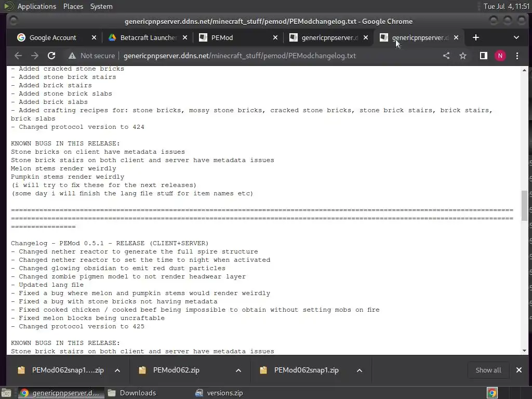This screenshot has height=399, width=532.
Task: Open the tab search dropdown chevron
Action: pyautogui.click(x=516, y=37)
